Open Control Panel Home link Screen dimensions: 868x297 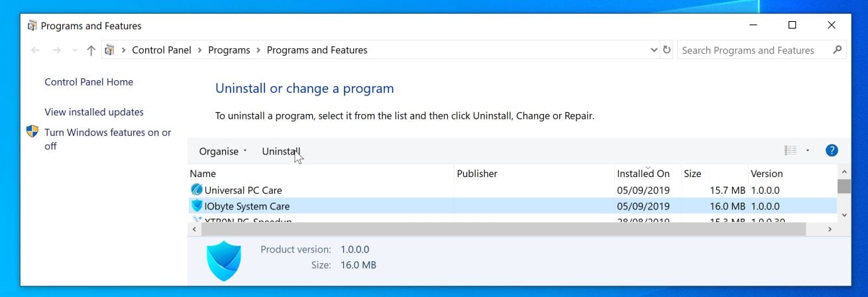89,82
